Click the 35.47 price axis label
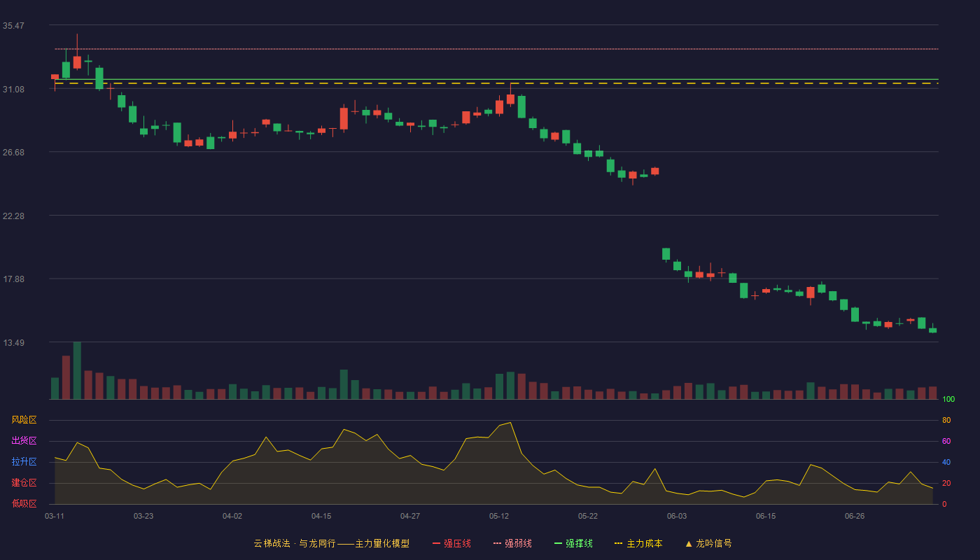The height and width of the screenshot is (560, 980). click(13, 26)
